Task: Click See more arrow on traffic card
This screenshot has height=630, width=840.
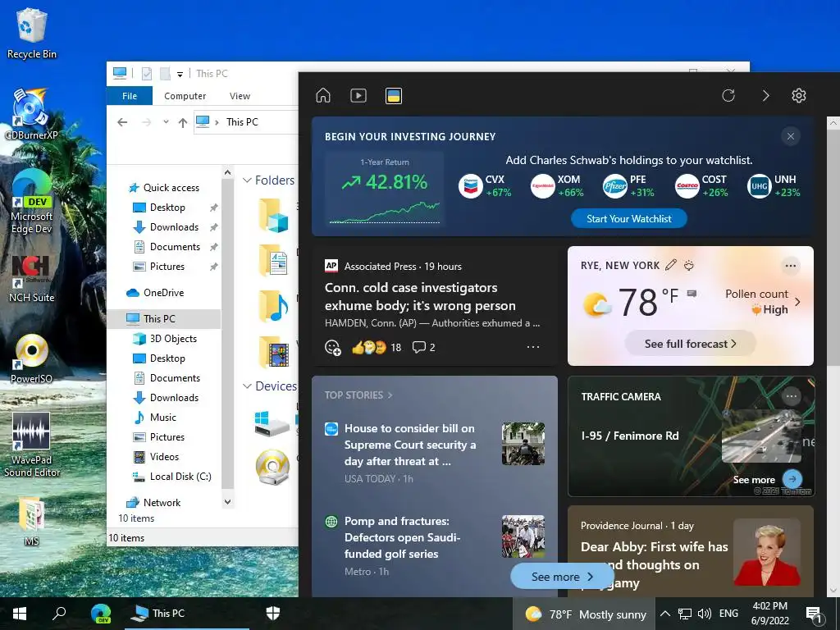Action: pos(792,479)
